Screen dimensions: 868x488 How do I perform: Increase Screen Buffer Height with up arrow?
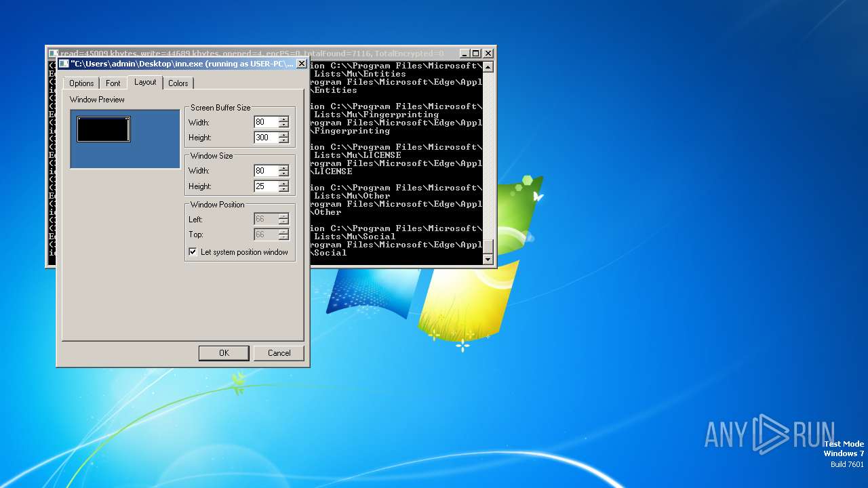283,134
